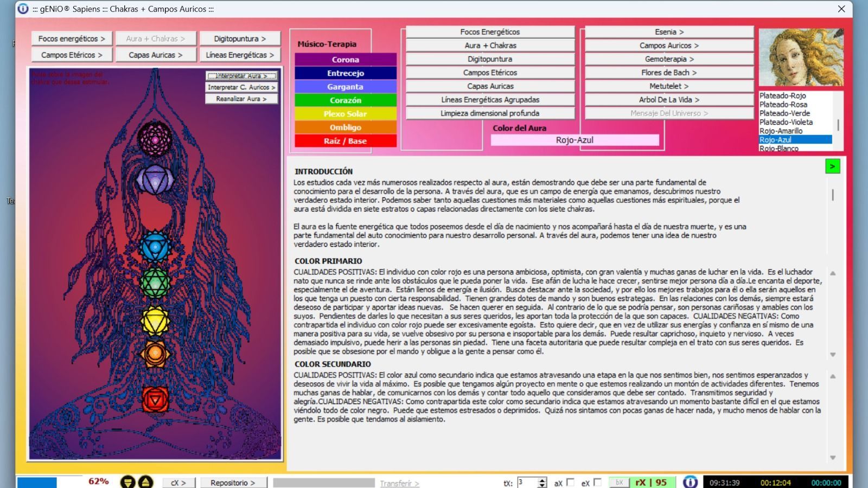Click the yellow up-triangle icon beside 62%

click(145, 482)
